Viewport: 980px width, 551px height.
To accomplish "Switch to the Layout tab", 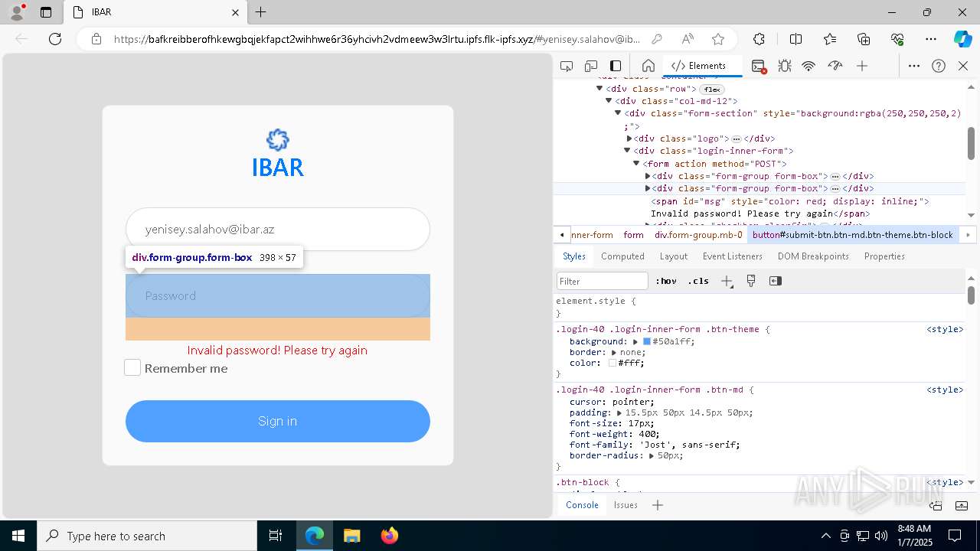I will (674, 256).
